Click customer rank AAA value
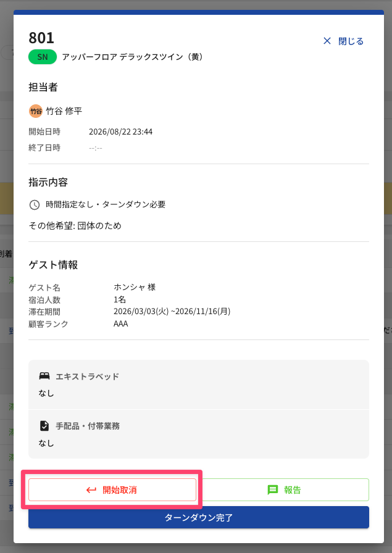 click(x=120, y=324)
